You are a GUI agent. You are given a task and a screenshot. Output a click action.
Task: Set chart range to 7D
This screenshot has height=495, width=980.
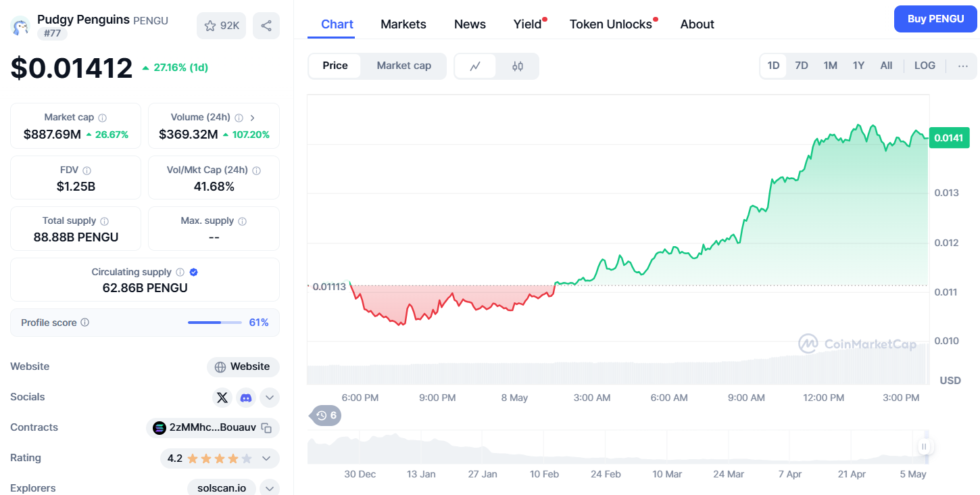[x=802, y=66]
